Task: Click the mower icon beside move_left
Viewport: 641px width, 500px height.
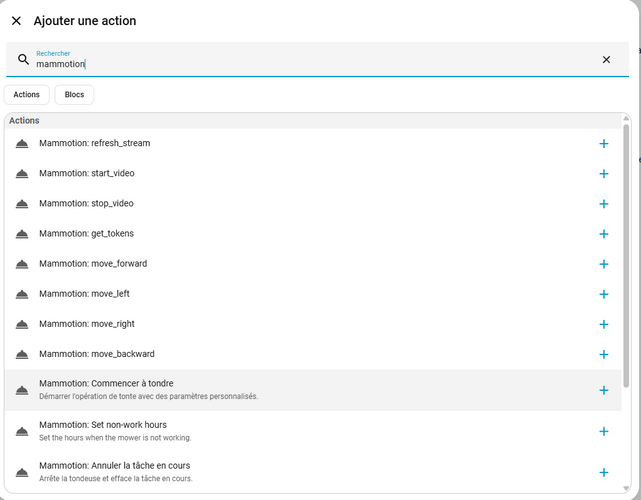Action: click(22, 294)
